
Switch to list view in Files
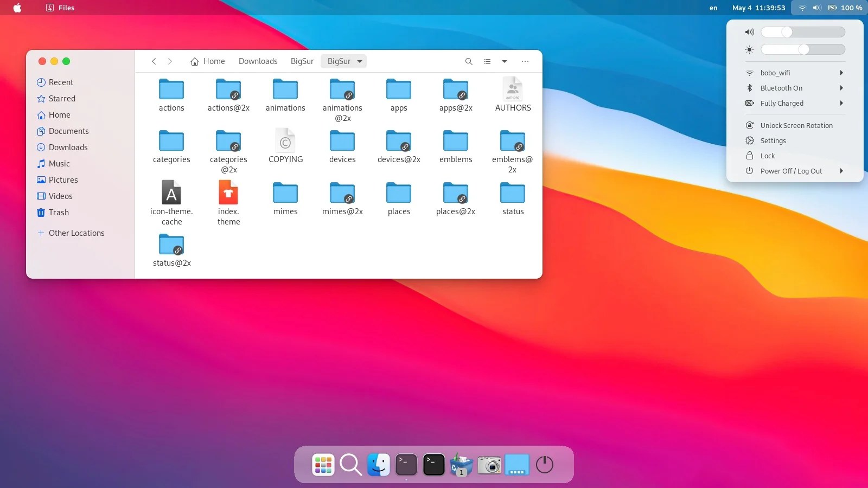487,61
